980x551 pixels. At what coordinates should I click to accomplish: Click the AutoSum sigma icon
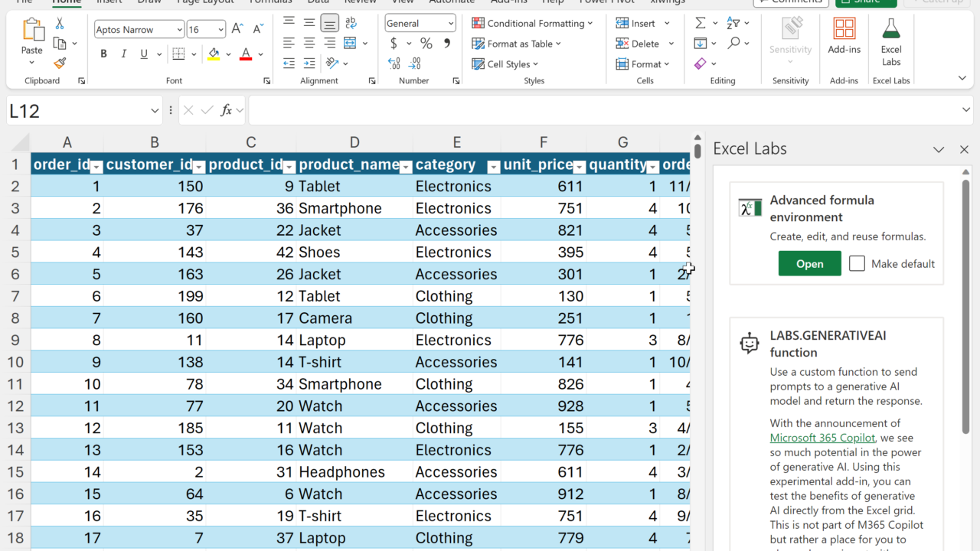(700, 23)
